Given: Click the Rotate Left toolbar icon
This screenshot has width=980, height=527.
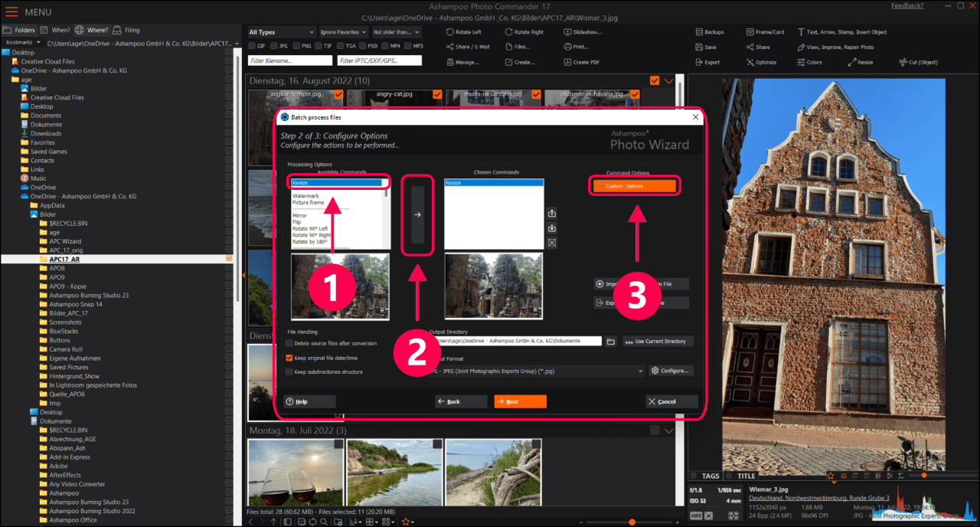Looking at the screenshot, I should pyautogui.click(x=450, y=32).
